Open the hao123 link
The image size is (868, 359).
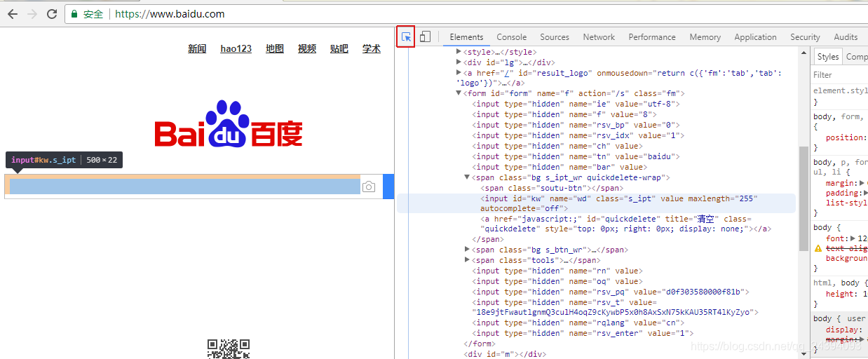pyautogui.click(x=236, y=49)
